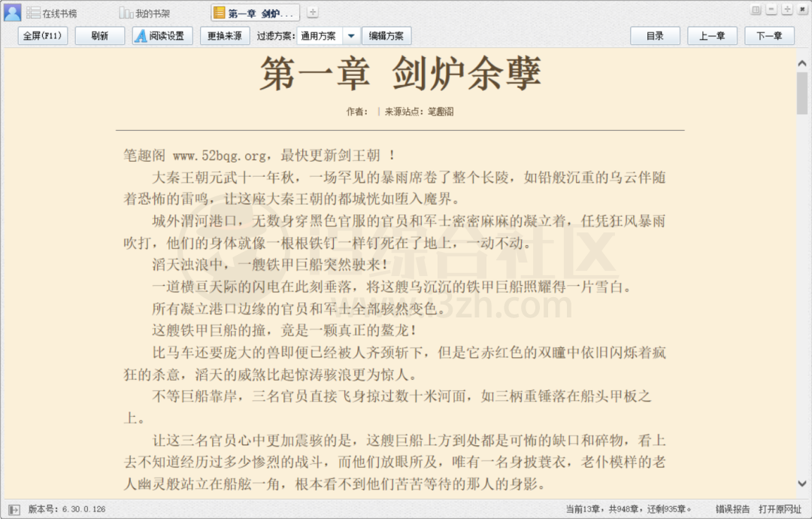The width and height of the screenshot is (812, 519).
Task: Change source with 更换来源 button
Action: (224, 36)
